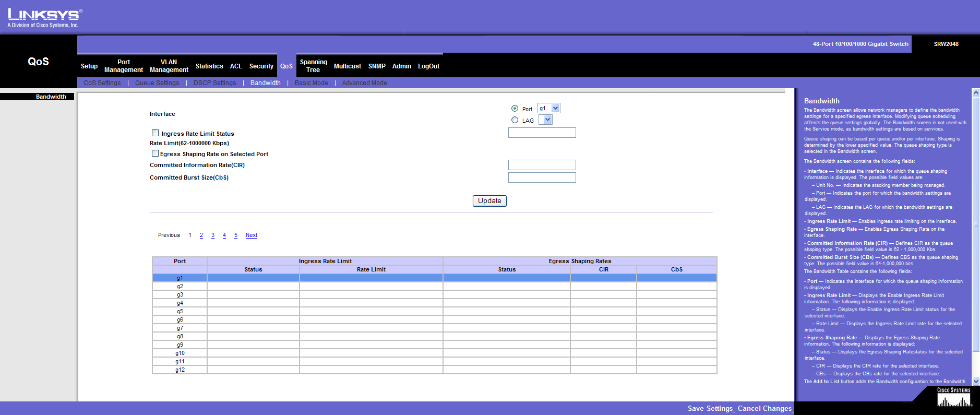This screenshot has height=415, width=980.
Task: Open the Port g1 dropdown
Action: point(555,108)
